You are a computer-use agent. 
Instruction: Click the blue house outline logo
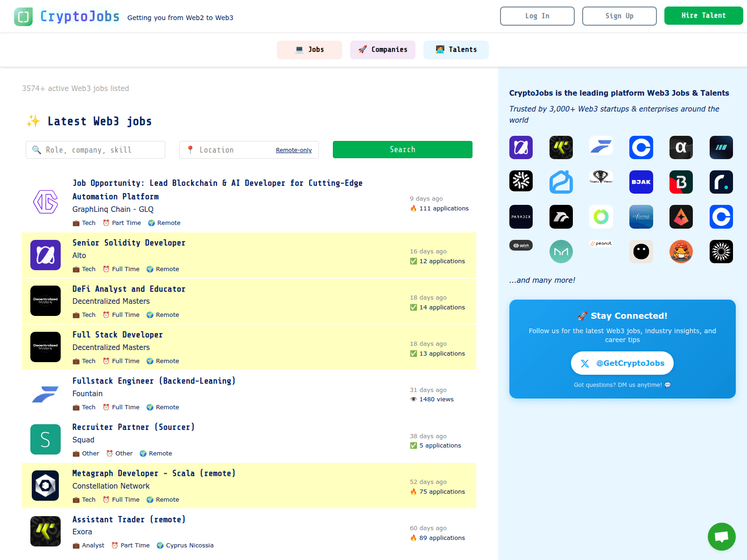click(561, 182)
